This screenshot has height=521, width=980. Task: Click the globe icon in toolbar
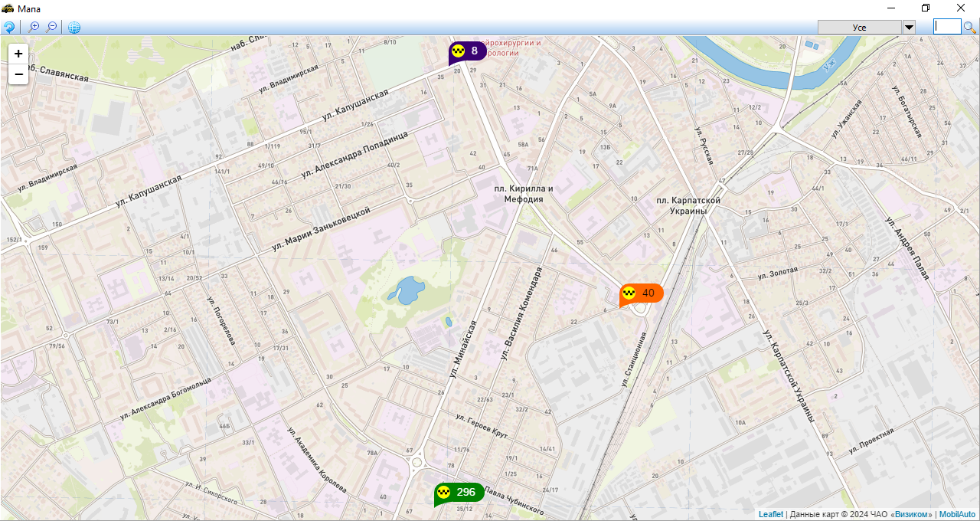tap(74, 28)
